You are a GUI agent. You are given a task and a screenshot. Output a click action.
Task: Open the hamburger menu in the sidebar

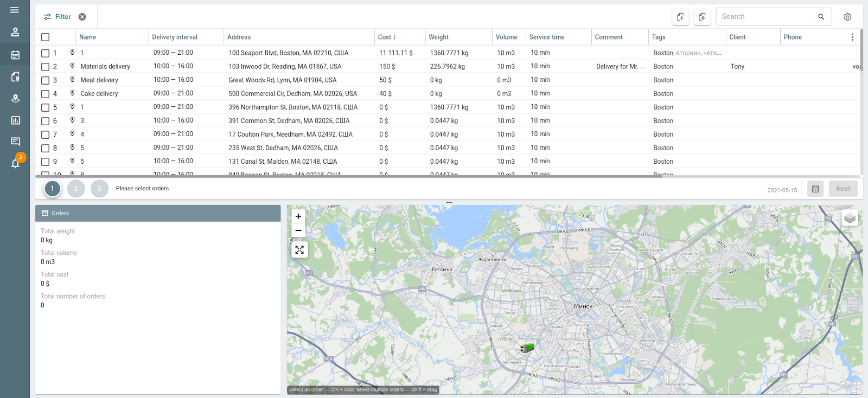[15, 10]
